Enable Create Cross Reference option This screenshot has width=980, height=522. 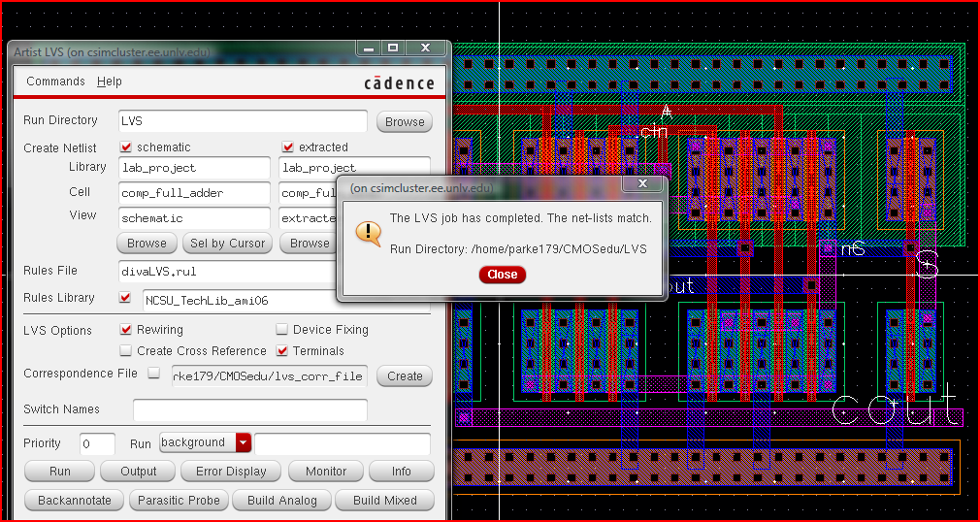126,351
